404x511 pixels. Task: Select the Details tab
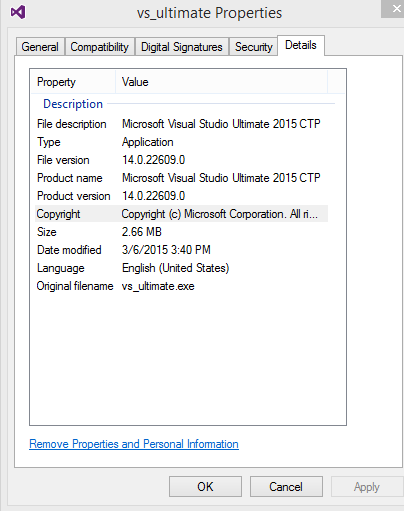tap(301, 45)
